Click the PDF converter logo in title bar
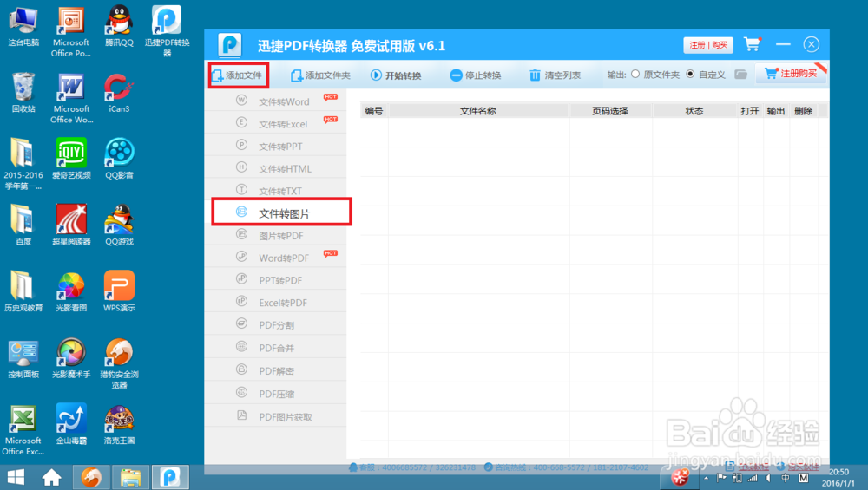The image size is (868, 490). (x=230, y=45)
